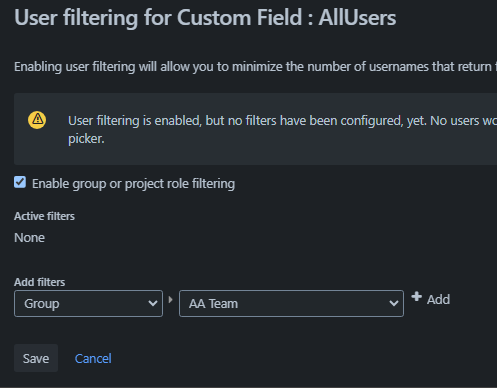Viewport: 497px width, 388px height.
Task: Click the chevron on the AA Team dropdown
Action: [394, 304]
